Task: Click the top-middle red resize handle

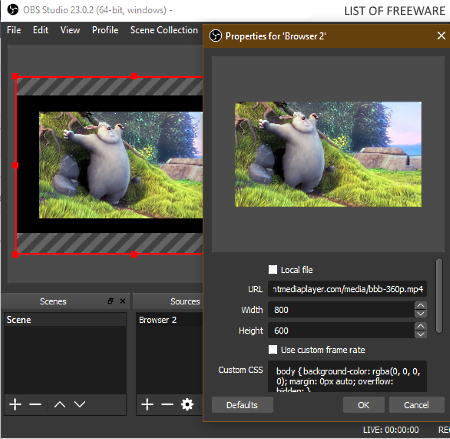Action: [x=134, y=76]
